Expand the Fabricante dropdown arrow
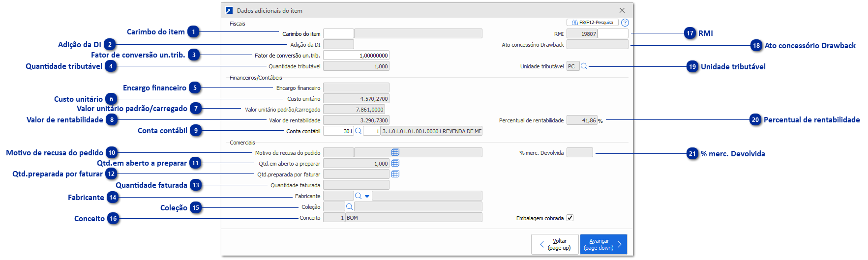This screenshot has width=868, height=260. coord(367,196)
